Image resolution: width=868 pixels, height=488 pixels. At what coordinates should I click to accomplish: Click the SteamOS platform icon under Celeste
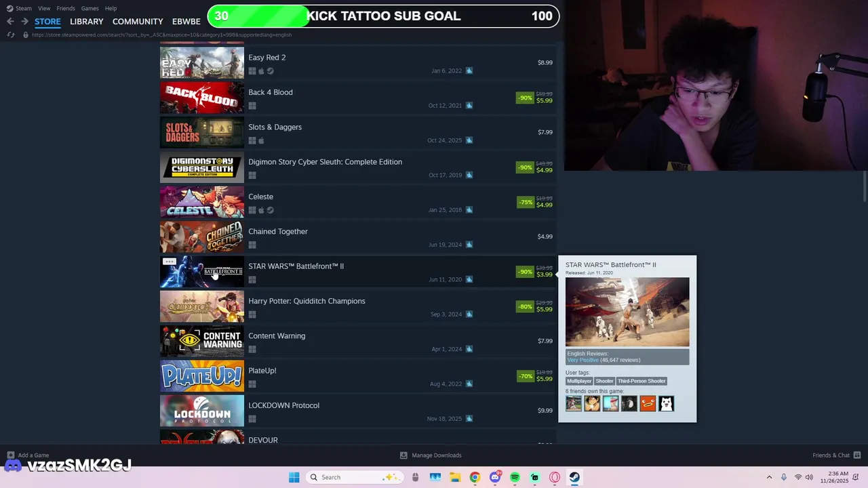[x=270, y=210]
